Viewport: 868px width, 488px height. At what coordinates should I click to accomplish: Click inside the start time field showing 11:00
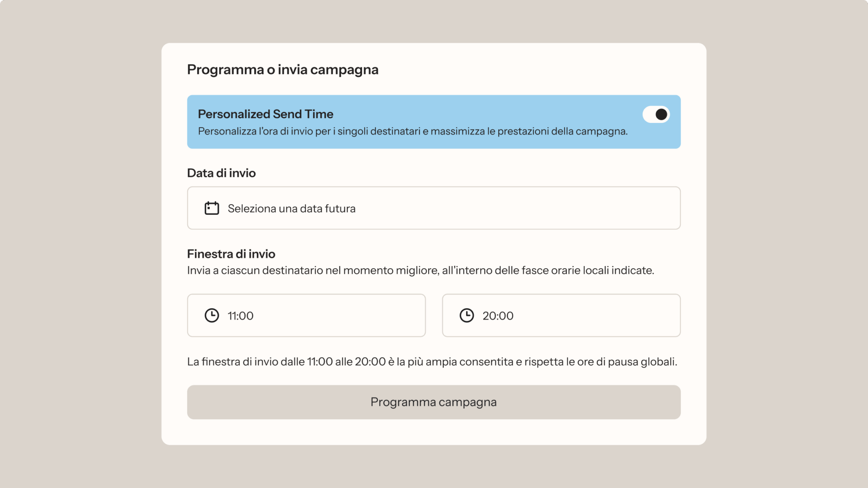[x=306, y=315]
